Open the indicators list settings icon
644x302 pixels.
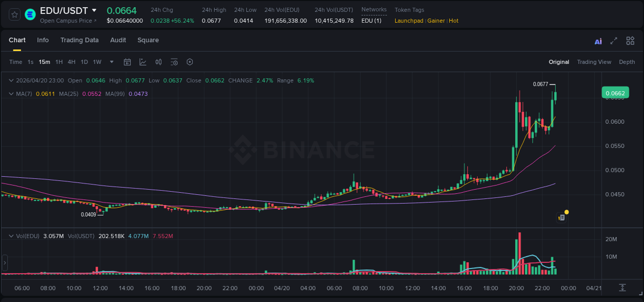pyautogui.click(x=174, y=62)
